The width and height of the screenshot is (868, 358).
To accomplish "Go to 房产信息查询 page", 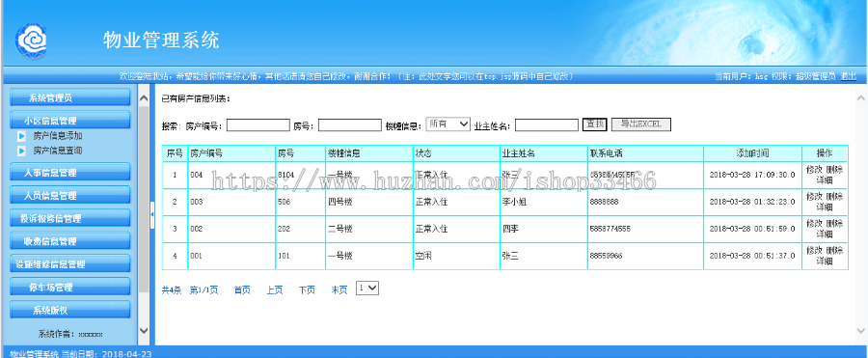I will [58, 151].
